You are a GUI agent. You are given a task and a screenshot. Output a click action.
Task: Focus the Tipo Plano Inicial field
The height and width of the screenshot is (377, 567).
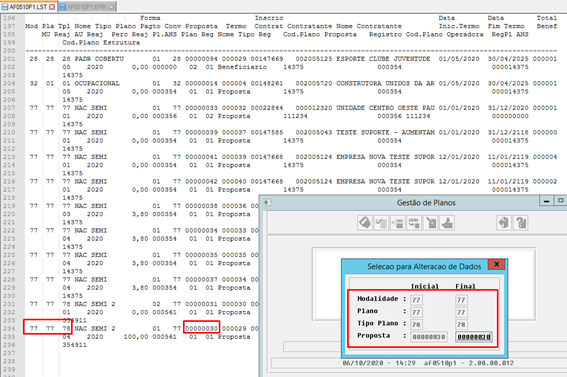click(x=417, y=325)
